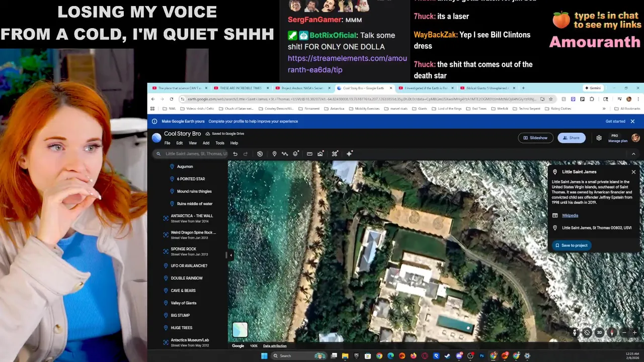The height and width of the screenshot is (362, 644).
Task: Toggle 3D view mode
Action: tap(599, 332)
